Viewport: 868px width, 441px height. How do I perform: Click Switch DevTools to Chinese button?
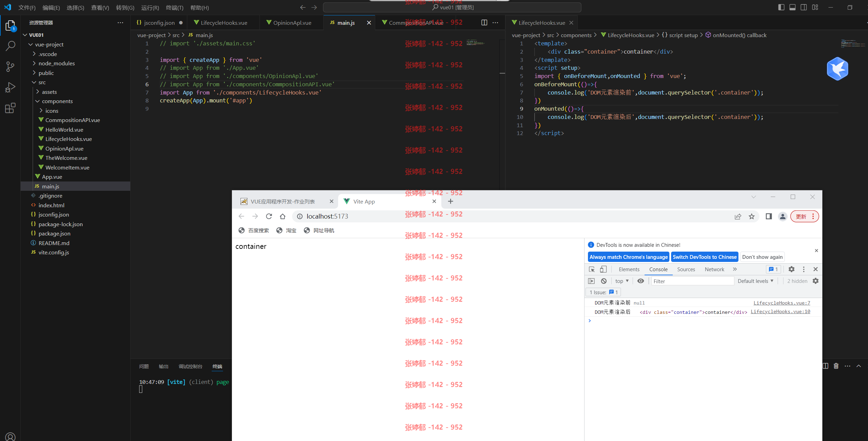705,257
